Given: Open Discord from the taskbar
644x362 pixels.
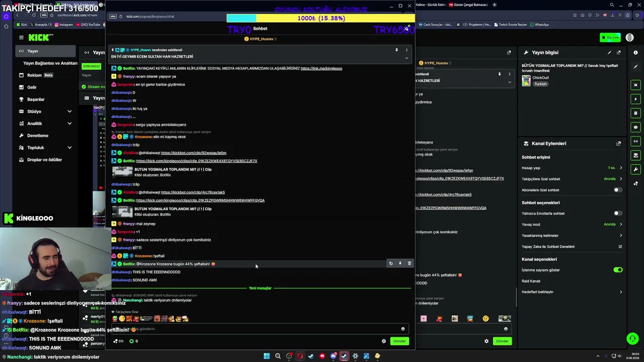Looking at the screenshot, I should [x=333, y=356].
